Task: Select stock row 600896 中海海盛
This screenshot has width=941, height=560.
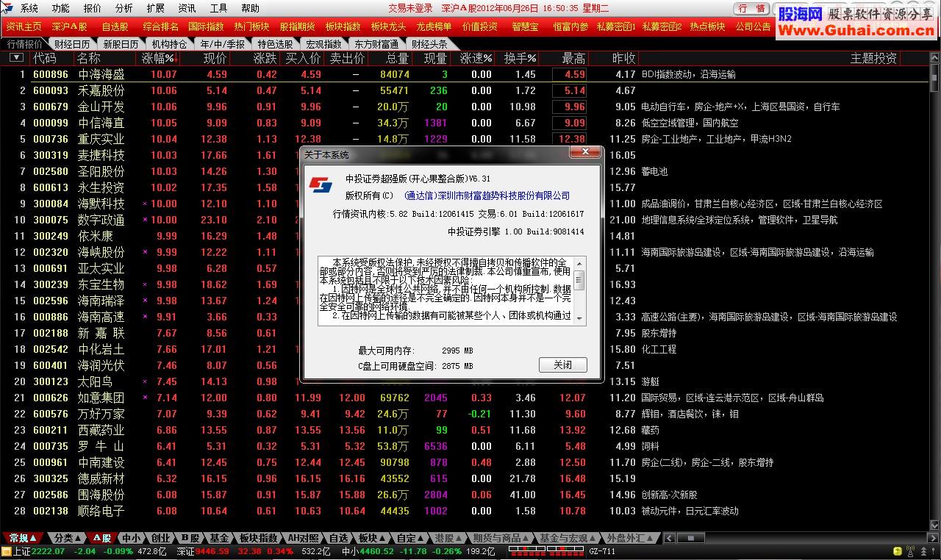Action: point(464,74)
